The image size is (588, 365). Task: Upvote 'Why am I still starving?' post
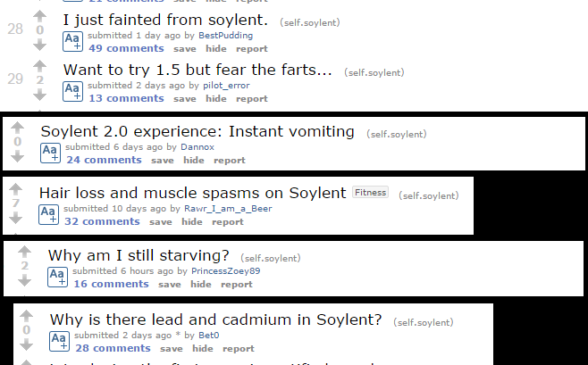click(x=25, y=251)
